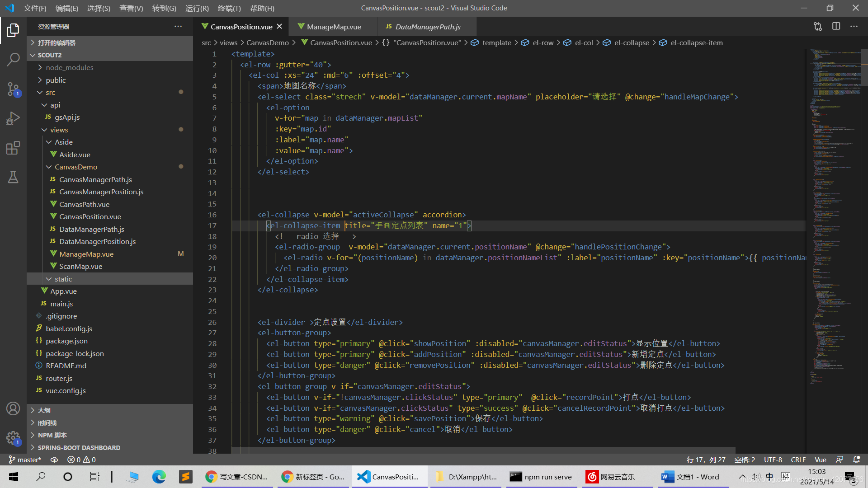
Task: Open the Source Control view
Action: click(13, 89)
